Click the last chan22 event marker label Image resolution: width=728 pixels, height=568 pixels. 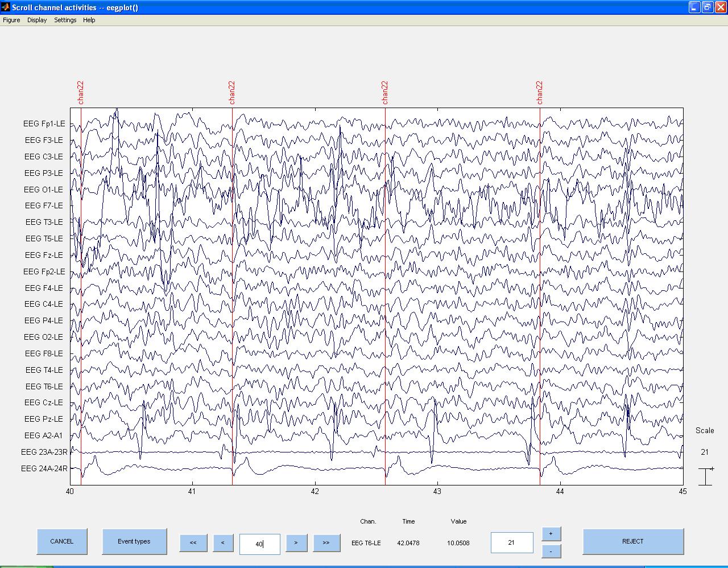coord(539,92)
